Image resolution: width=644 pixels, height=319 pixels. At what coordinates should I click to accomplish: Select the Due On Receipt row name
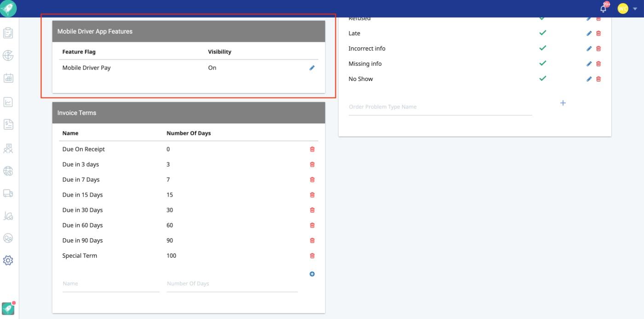84,149
